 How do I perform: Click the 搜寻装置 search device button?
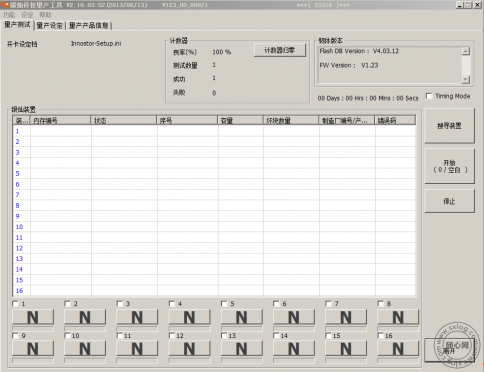point(449,126)
